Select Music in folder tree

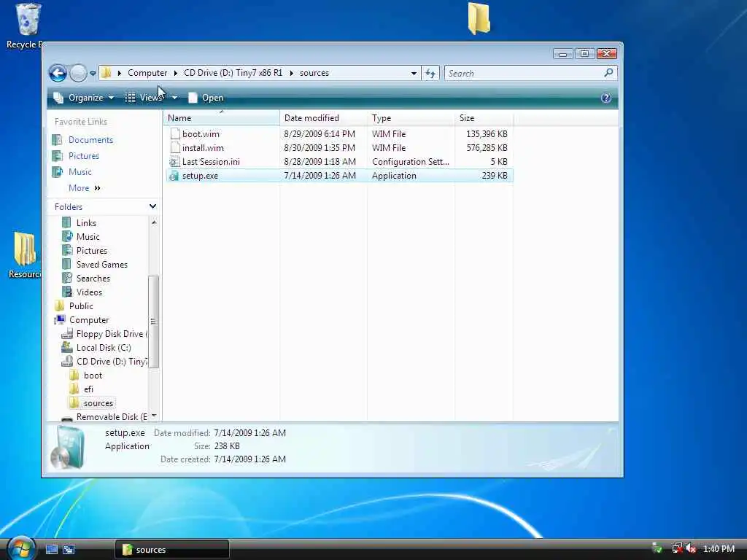(x=88, y=237)
